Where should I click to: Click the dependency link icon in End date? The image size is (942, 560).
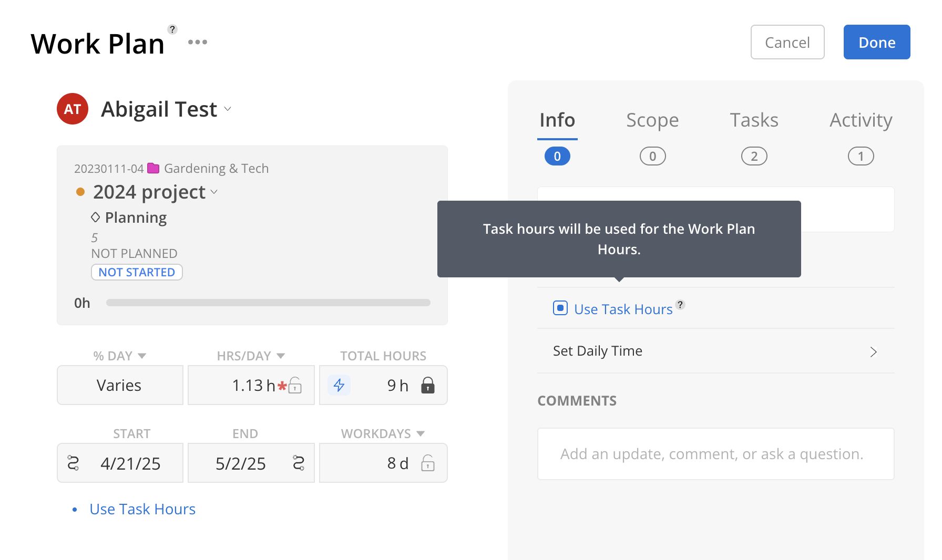(299, 463)
